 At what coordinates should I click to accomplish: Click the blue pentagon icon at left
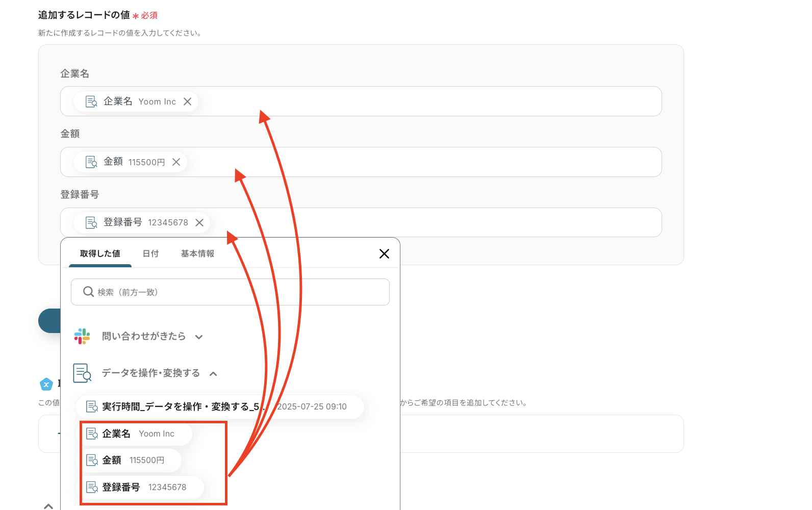pos(46,384)
